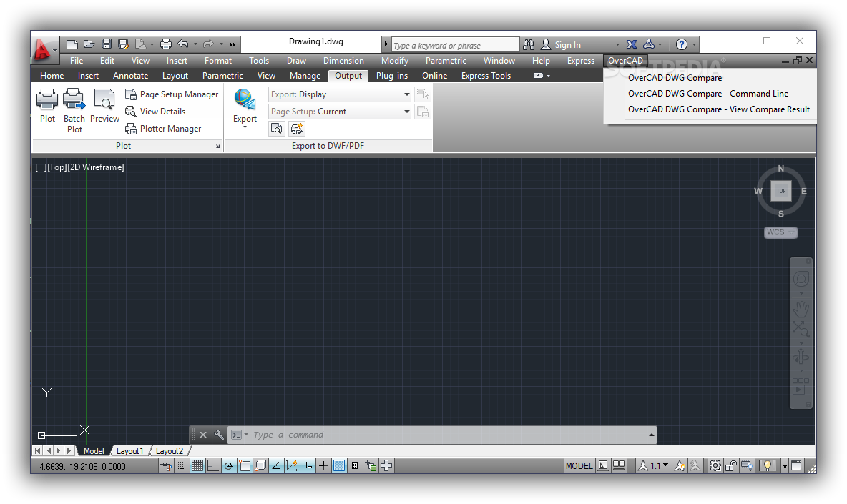Toggle Infer Constraints in status bar
Viewport: 847px width, 504px height.
coord(166,465)
